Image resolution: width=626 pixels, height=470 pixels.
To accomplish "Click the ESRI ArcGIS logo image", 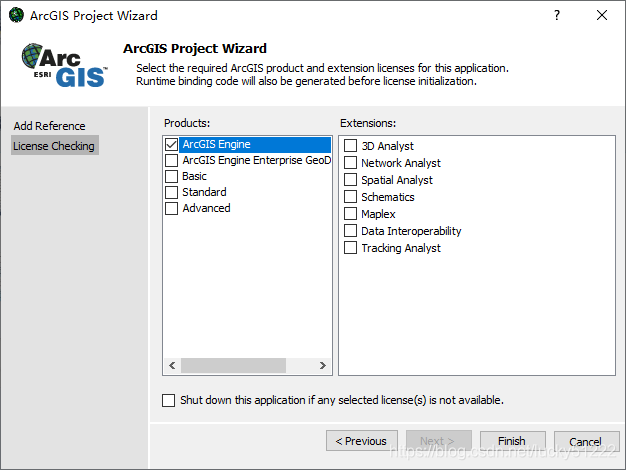I will pyautogui.click(x=64, y=65).
